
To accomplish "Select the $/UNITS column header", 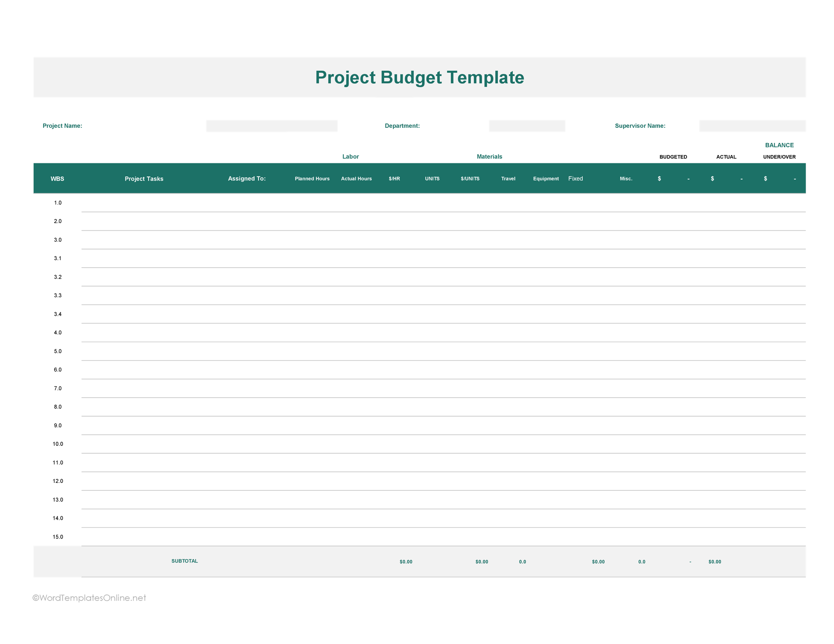I will (x=470, y=179).
